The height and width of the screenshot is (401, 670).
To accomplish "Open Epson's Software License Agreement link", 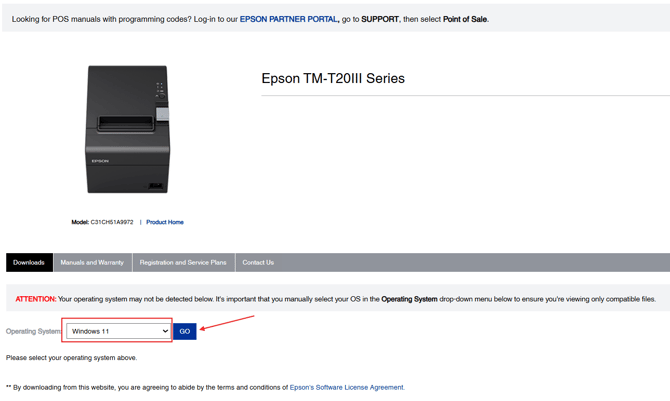I will coord(347,387).
